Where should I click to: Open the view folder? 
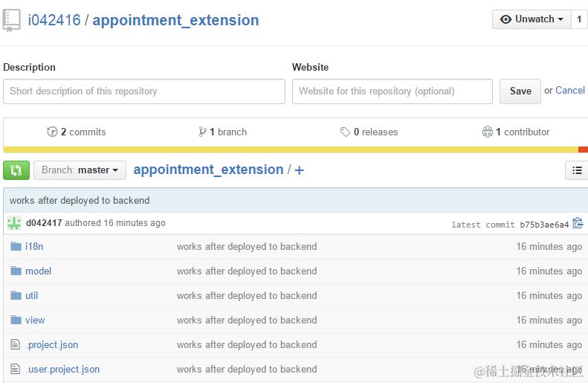tap(35, 320)
